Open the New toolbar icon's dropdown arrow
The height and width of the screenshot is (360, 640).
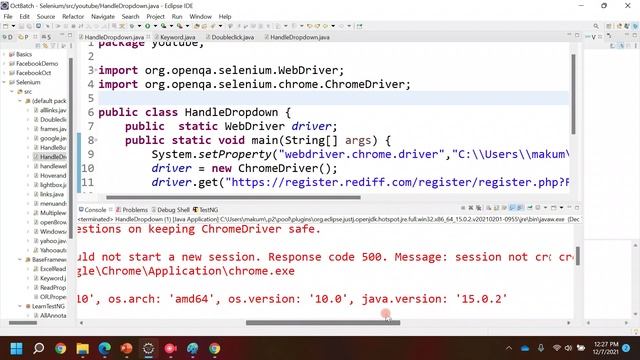(13, 26)
